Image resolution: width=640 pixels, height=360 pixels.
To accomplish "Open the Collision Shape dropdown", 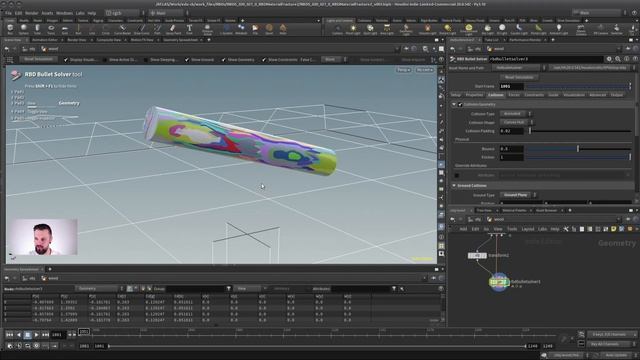I will point(516,122).
